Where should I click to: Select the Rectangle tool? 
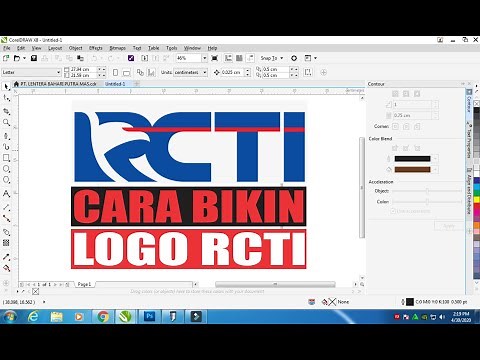(x=6, y=158)
